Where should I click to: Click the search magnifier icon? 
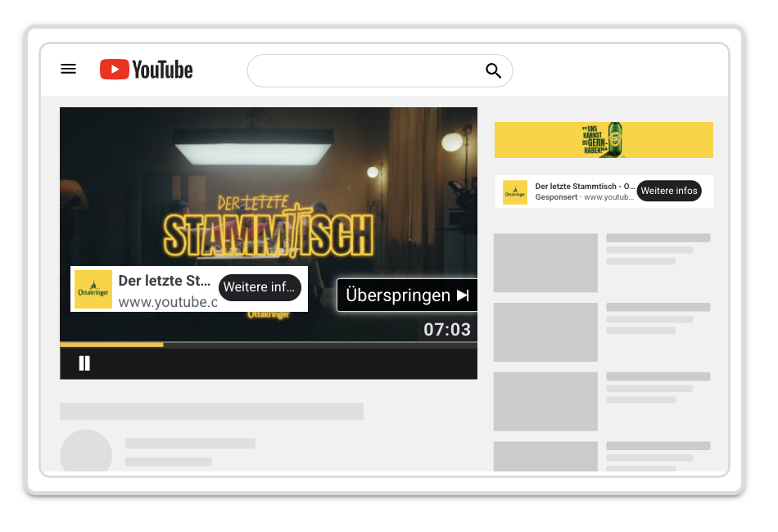tap(493, 71)
